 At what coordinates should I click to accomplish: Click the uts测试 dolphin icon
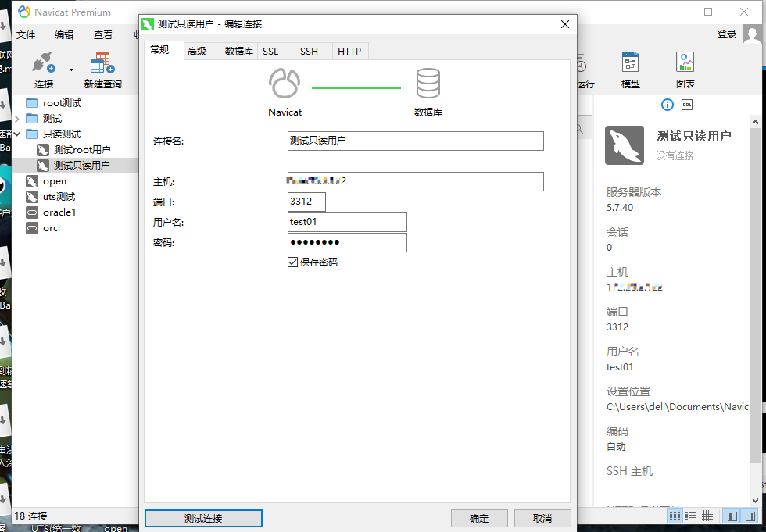click(32, 197)
